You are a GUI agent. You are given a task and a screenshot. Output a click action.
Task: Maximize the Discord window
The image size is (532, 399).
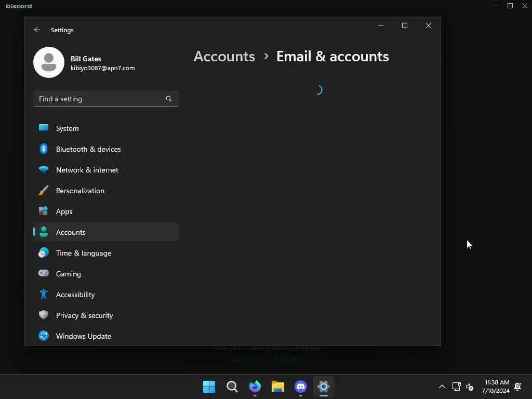pyautogui.click(x=510, y=6)
